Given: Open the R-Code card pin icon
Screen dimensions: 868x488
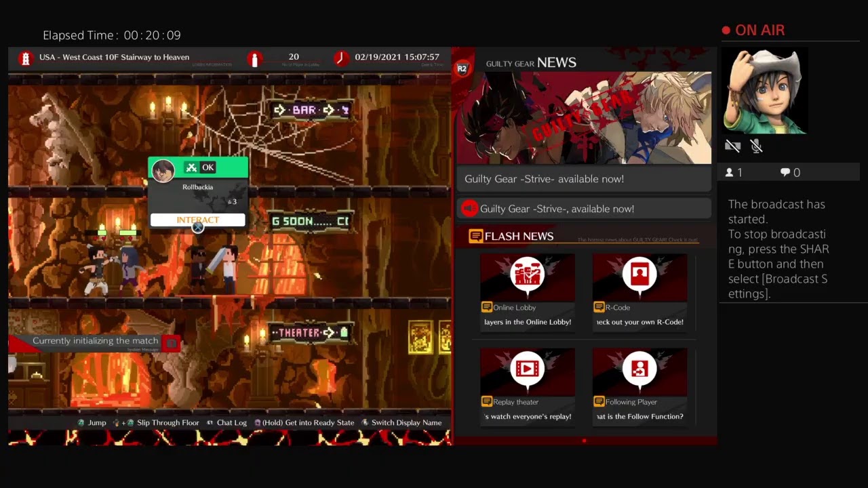Looking at the screenshot, I should pos(639,275).
